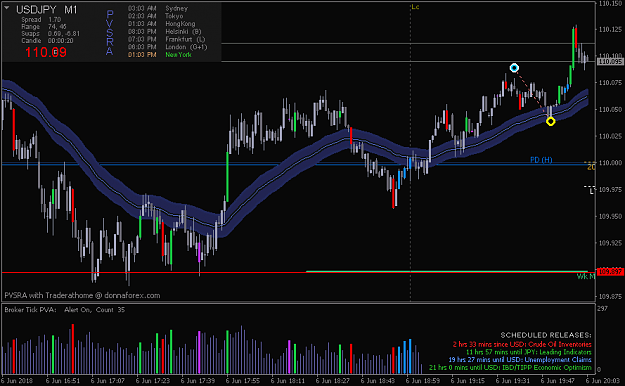625x386 pixels.
Task: Click the 6 Jun 17:55 time label
Action: (243, 381)
